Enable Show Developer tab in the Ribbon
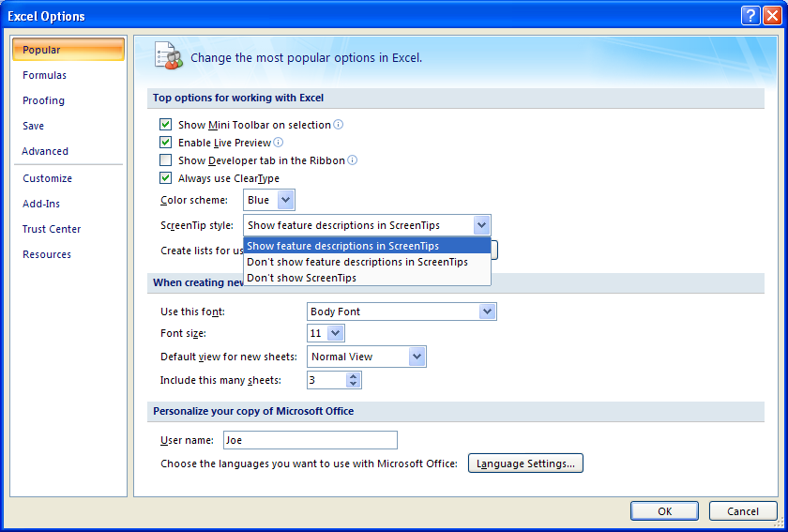Screen dimensions: 788x532 (x=165, y=160)
